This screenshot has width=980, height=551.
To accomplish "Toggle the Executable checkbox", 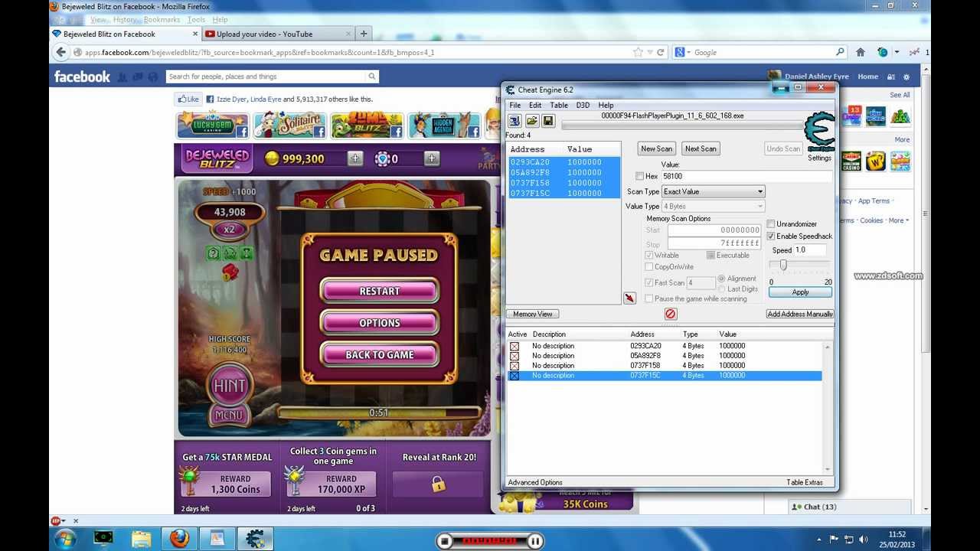I will coord(710,256).
